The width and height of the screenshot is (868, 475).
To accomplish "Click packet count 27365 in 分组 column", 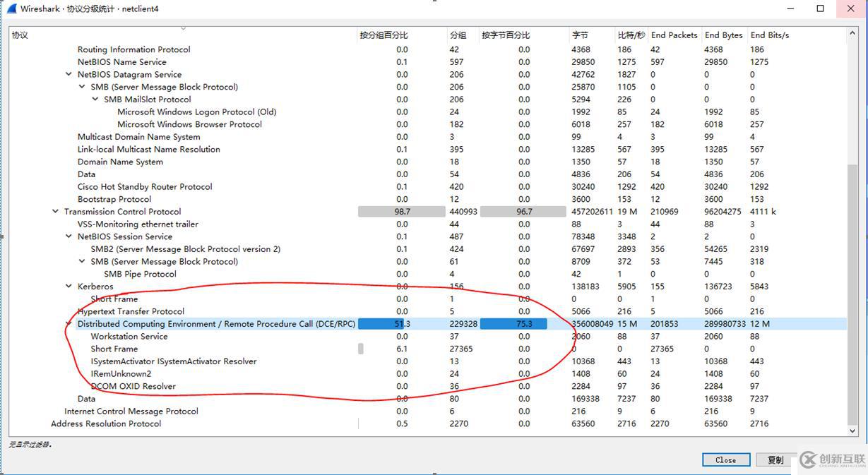I will point(461,349).
